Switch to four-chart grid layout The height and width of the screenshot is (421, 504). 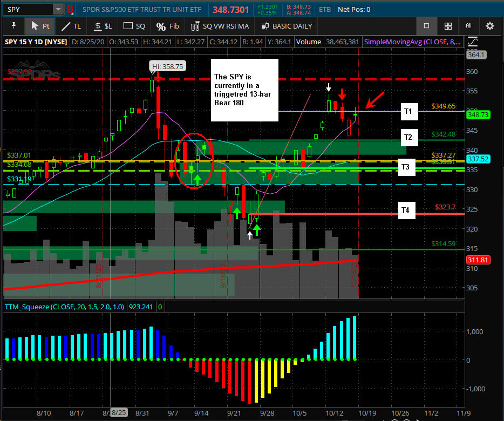448,26
